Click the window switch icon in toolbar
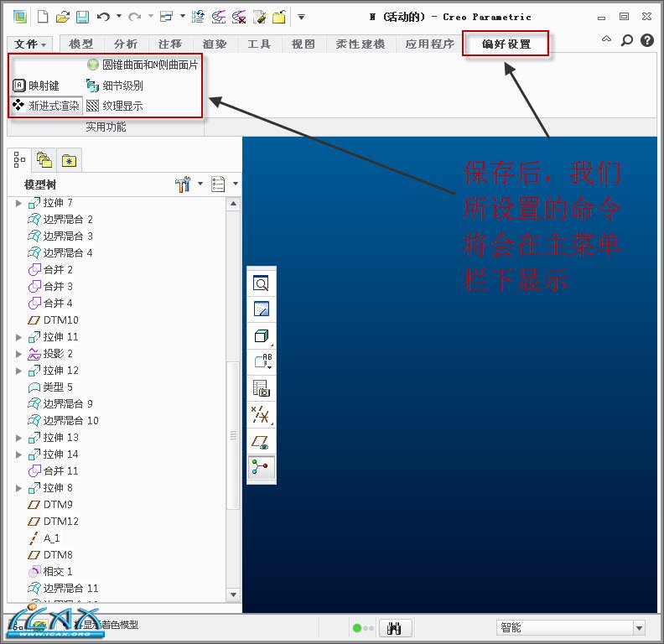The width and height of the screenshot is (664, 644). point(166,17)
